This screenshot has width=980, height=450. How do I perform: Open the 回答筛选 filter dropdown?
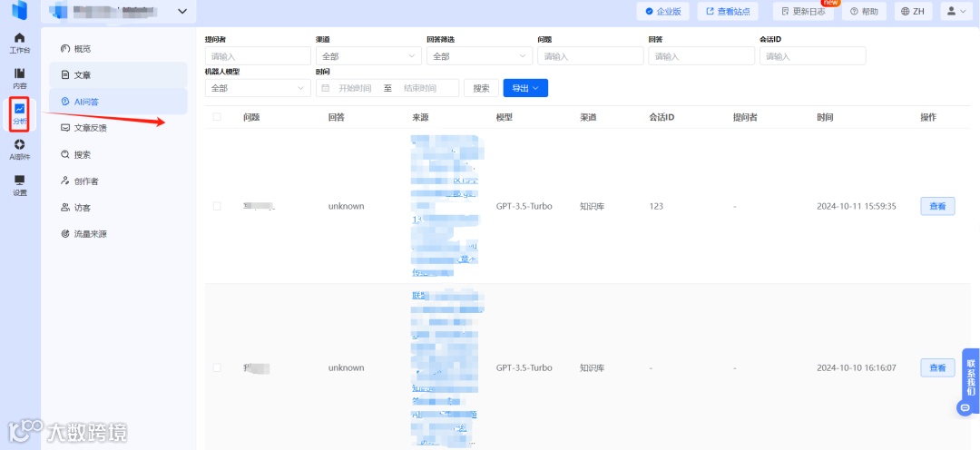point(479,56)
